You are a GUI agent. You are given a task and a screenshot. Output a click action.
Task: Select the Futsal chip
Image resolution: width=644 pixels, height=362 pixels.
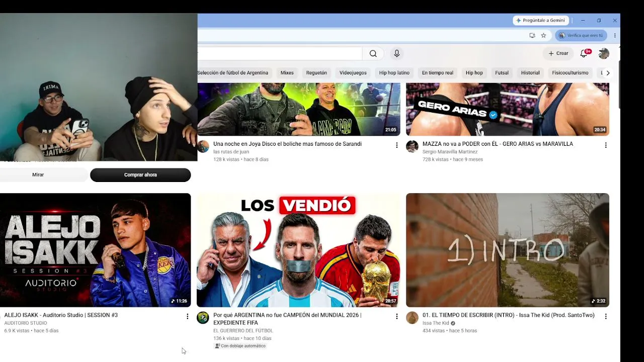[502, 73]
